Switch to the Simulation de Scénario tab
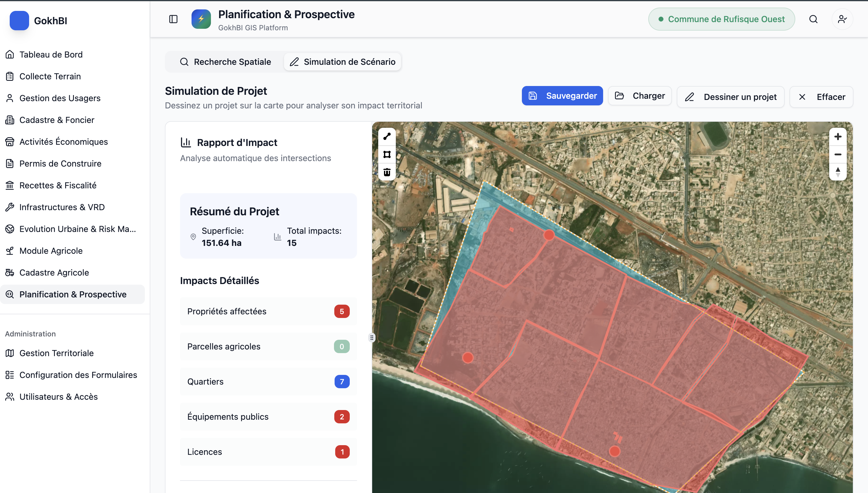The width and height of the screenshot is (868, 493). point(342,62)
